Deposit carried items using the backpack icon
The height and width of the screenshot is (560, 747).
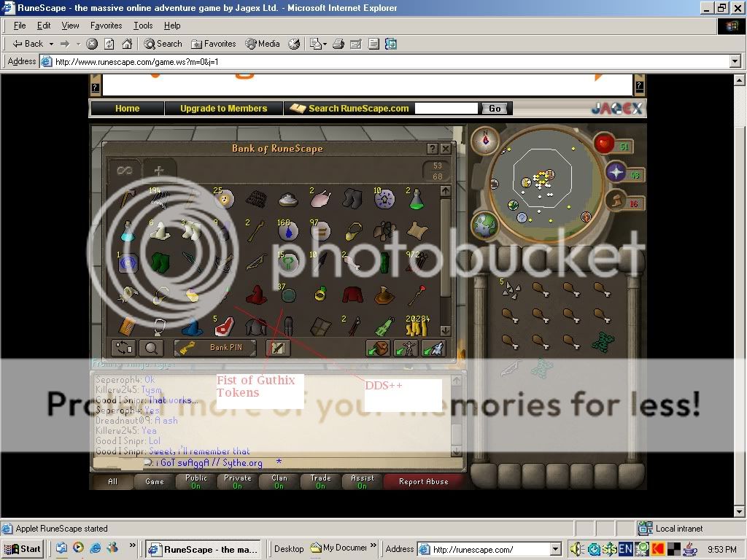point(378,349)
